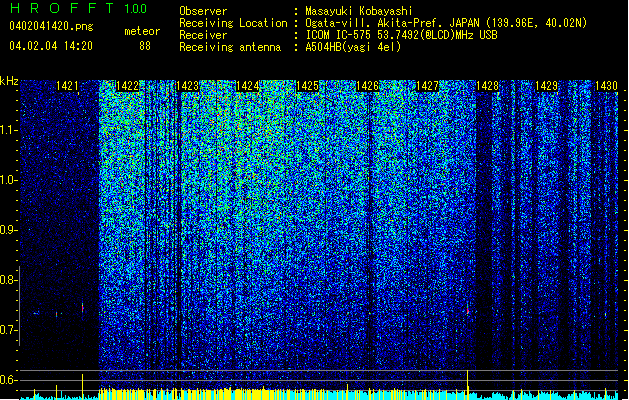
Task: Click the red meteor echo right of 1421
Action: [x=83, y=308]
